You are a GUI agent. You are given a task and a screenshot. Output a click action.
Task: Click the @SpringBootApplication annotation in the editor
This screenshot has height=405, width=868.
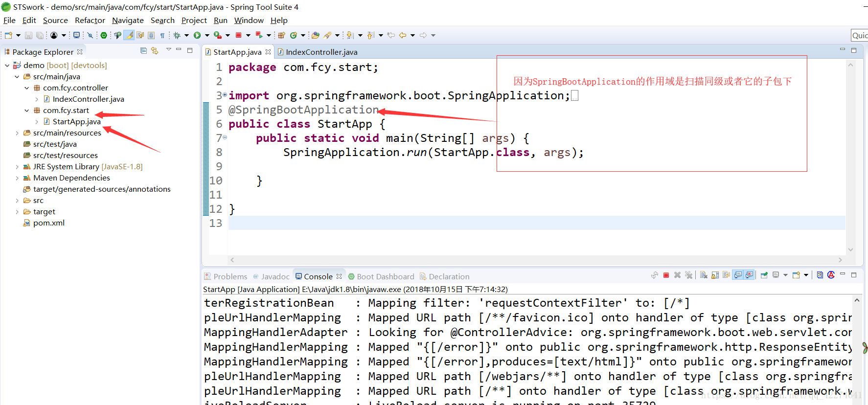(x=303, y=110)
